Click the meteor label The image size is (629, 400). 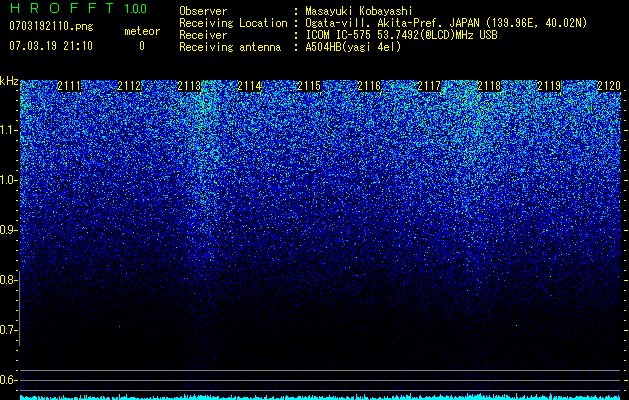(x=142, y=31)
